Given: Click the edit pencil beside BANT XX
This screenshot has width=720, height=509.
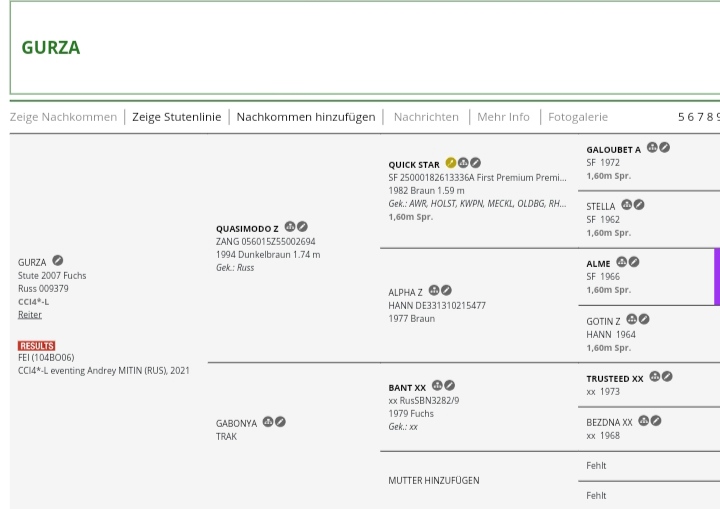Looking at the screenshot, I should (450, 385).
